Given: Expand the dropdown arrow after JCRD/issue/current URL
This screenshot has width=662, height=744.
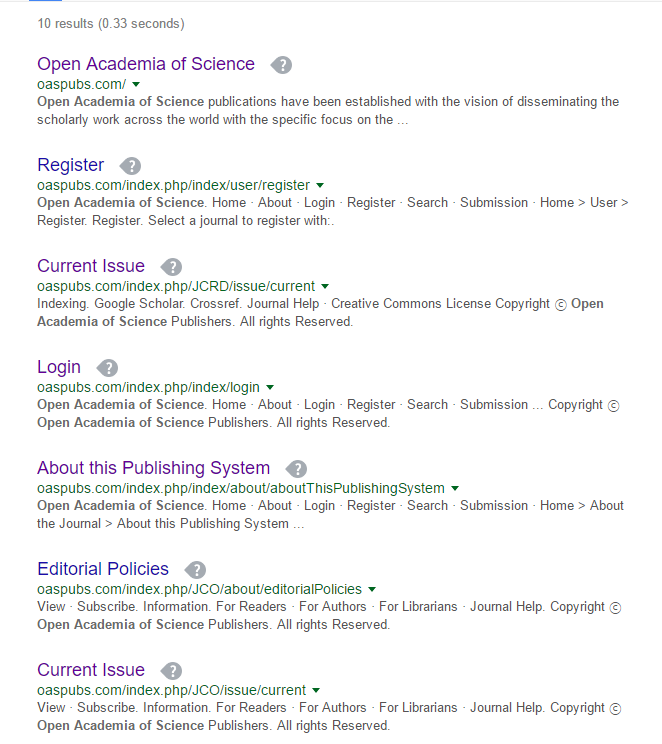Looking at the screenshot, I should pos(325,287).
